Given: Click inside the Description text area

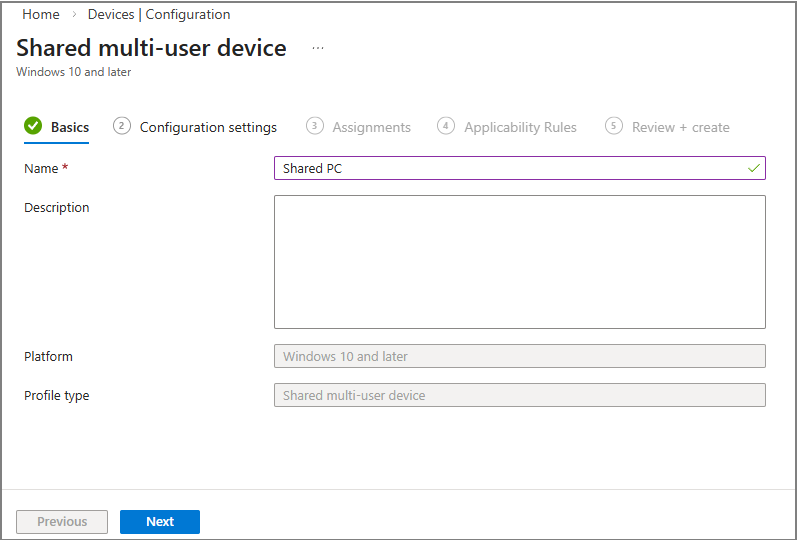Looking at the screenshot, I should point(519,262).
